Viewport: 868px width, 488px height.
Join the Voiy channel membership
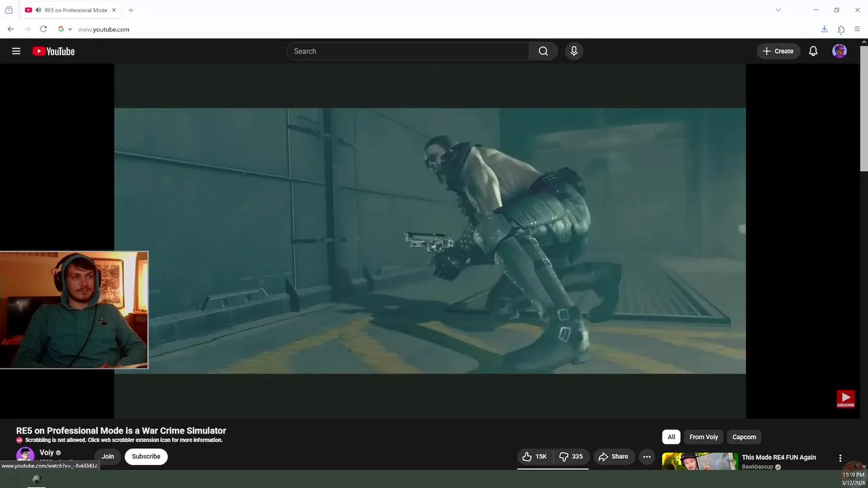pyautogui.click(x=108, y=457)
